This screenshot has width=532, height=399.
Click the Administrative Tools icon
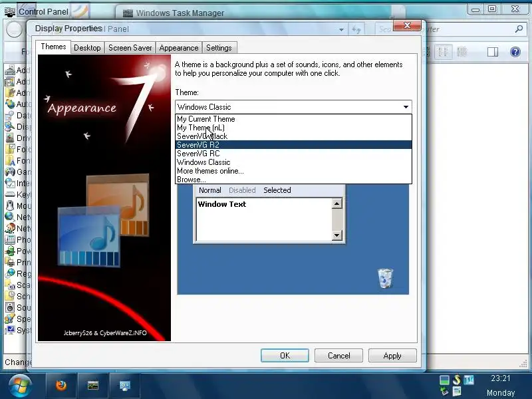click(10, 92)
